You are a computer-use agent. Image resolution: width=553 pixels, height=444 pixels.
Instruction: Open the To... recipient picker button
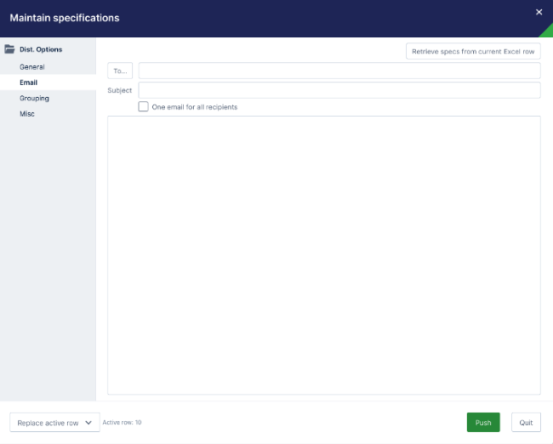(120, 71)
